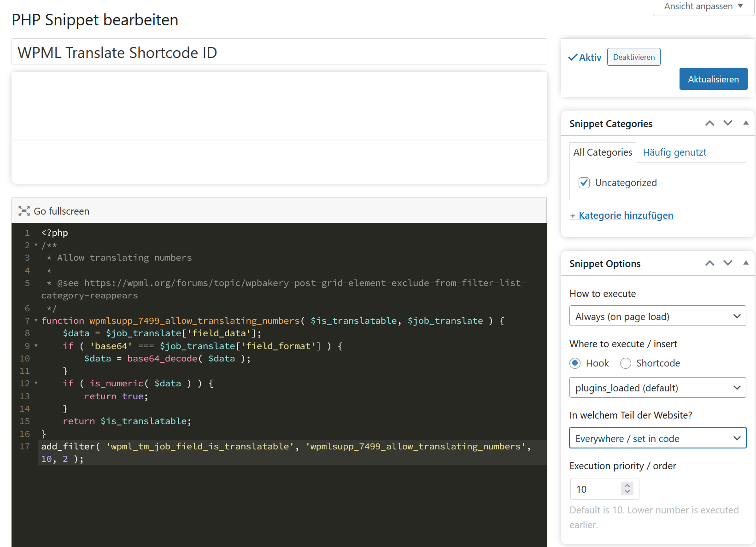Toggle the Uncategorized category checkbox
Viewport: 756px width, 547px height.
tap(584, 183)
